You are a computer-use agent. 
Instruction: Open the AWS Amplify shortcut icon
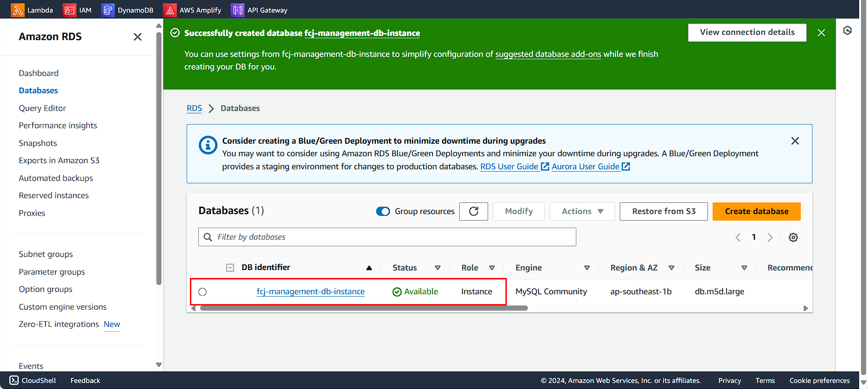pyautogui.click(x=169, y=10)
